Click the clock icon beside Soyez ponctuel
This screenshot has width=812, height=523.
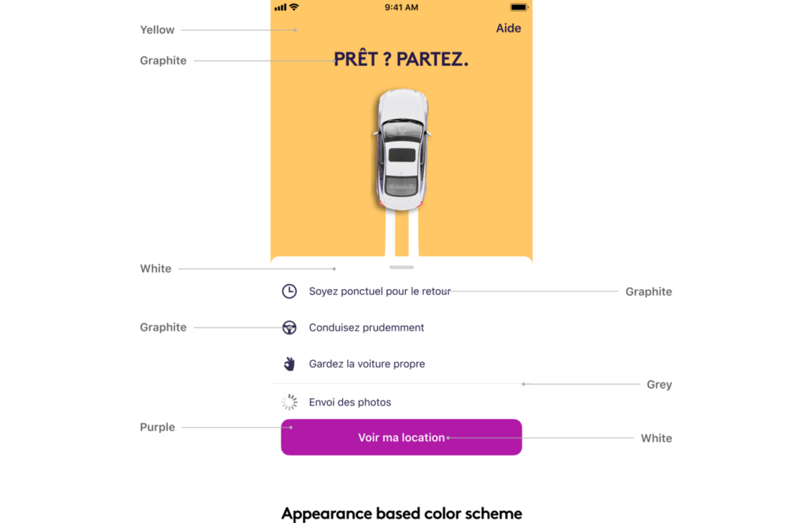(289, 292)
